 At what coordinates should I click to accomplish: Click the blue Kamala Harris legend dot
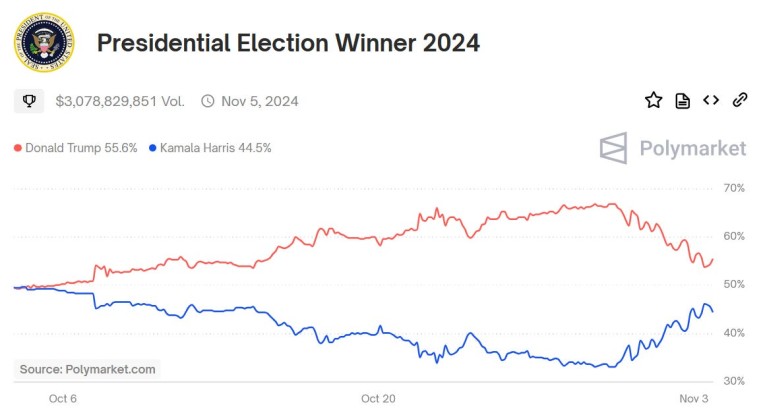pos(152,148)
